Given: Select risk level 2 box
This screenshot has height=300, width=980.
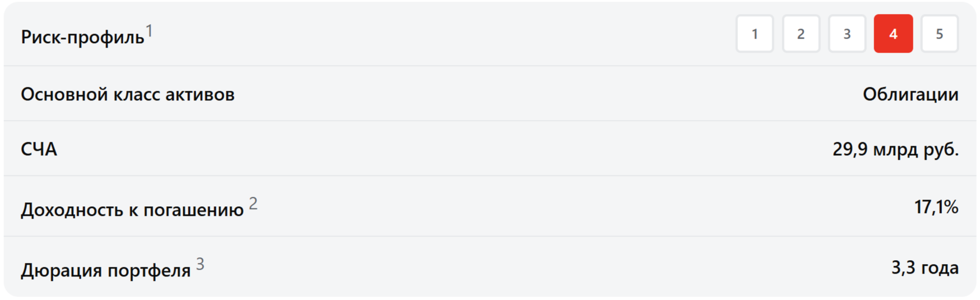Looking at the screenshot, I should pyautogui.click(x=801, y=34).
